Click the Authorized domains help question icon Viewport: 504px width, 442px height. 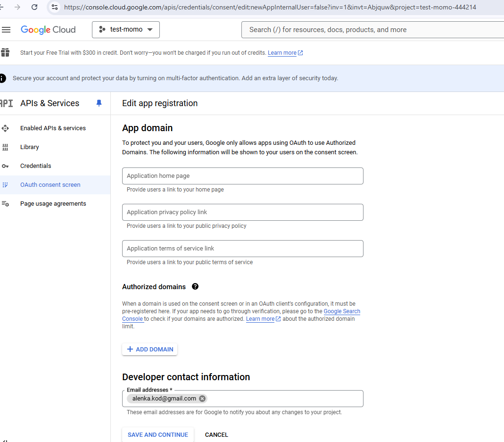point(195,286)
